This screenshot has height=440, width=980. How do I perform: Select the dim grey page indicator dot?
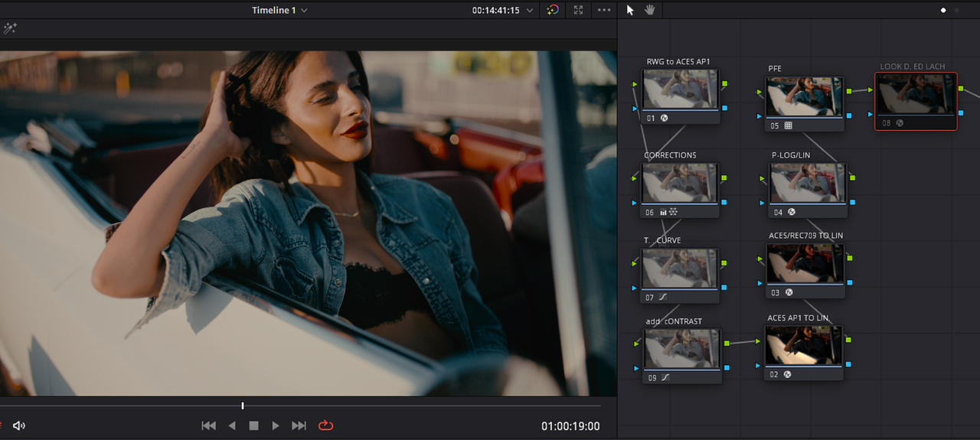pyautogui.click(x=956, y=11)
